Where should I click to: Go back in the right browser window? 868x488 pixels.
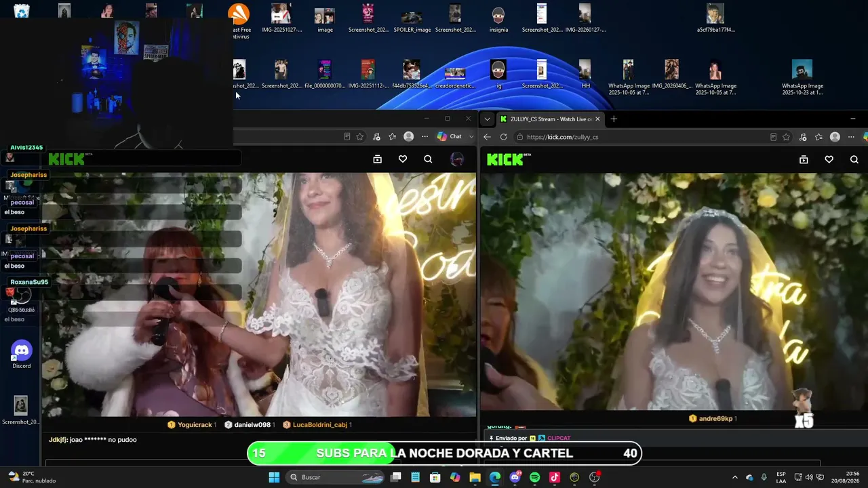487,137
